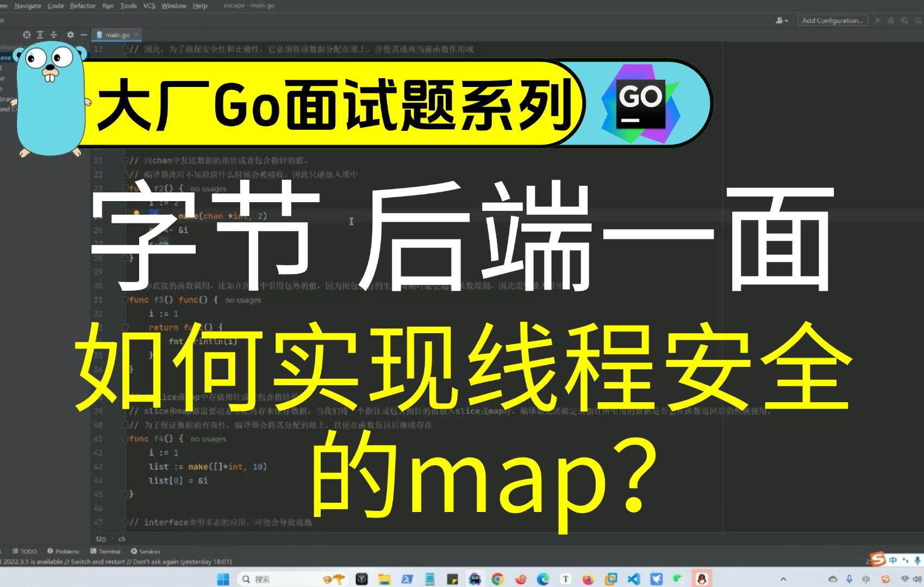The height and width of the screenshot is (587, 924).
Task: Place cursor on line 44 list[0] = &i
Action: click(x=178, y=480)
